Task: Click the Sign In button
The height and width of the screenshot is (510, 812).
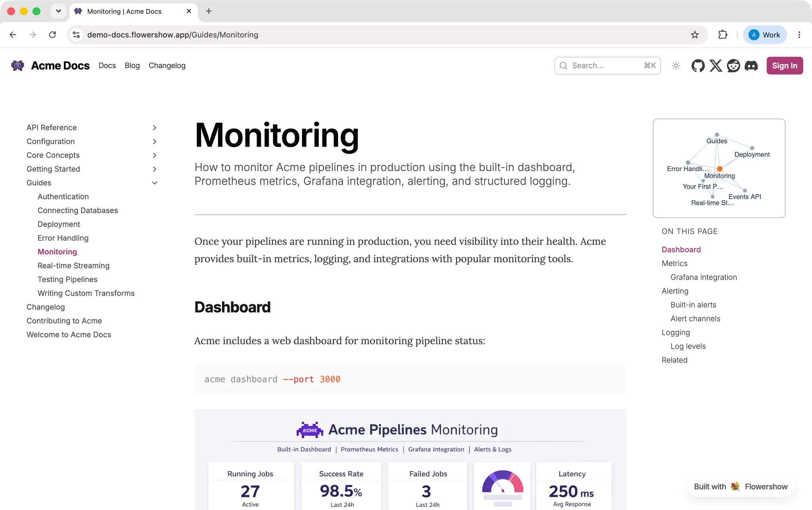Action: tap(785, 66)
